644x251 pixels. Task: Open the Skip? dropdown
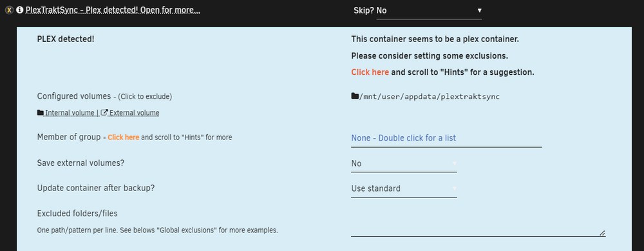(429, 11)
